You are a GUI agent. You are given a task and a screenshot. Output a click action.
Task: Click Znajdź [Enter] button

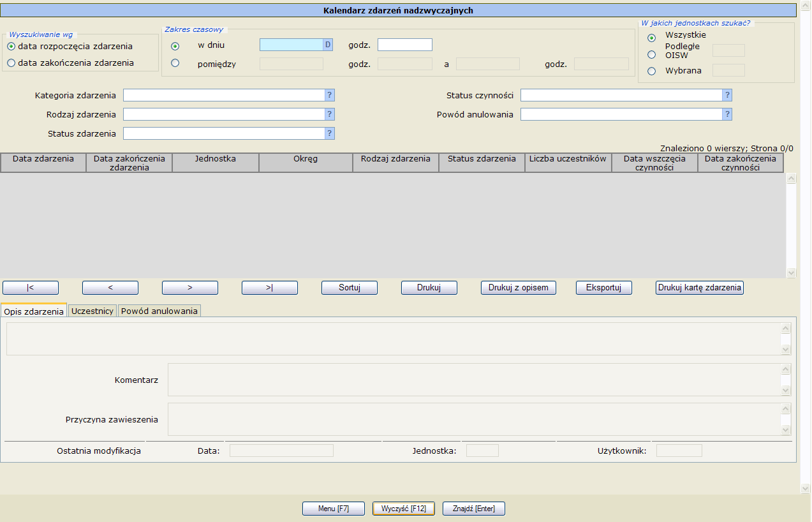point(474,509)
